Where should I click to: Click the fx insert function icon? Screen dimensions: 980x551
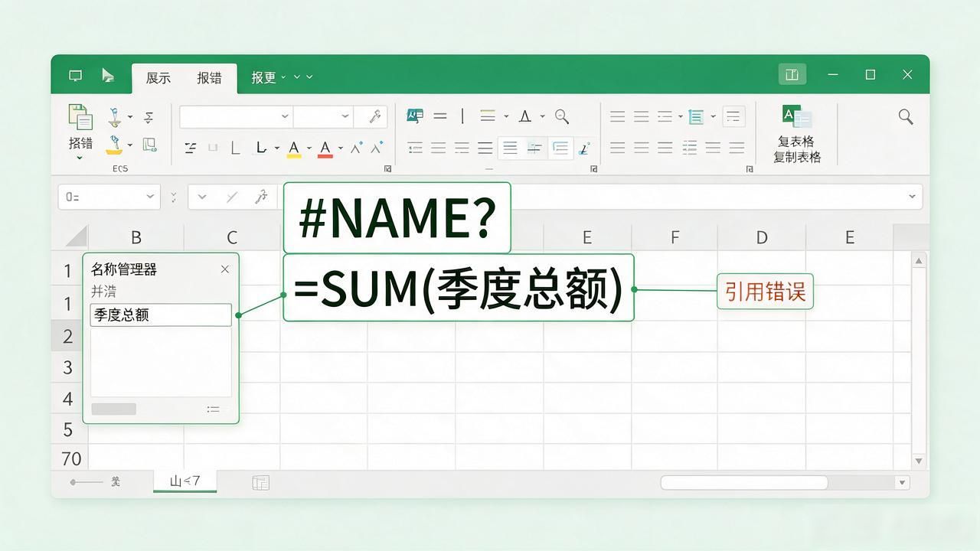click(261, 197)
